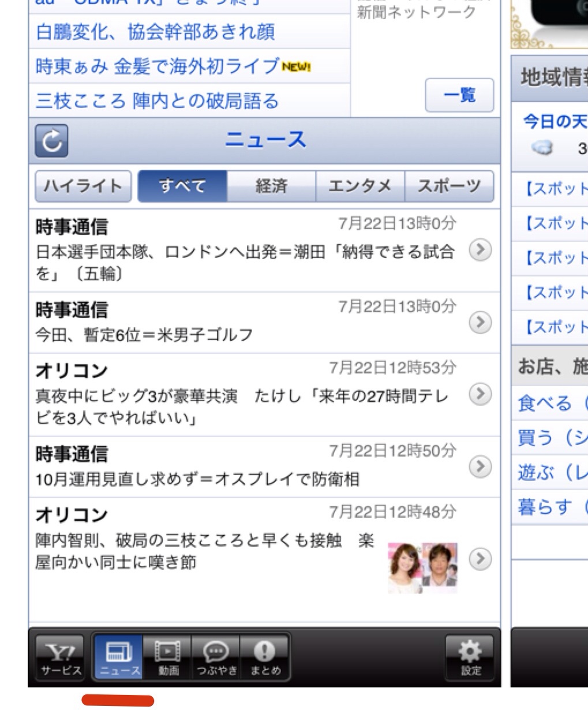
Task: Switch to スポーツ tab
Action: click(450, 186)
